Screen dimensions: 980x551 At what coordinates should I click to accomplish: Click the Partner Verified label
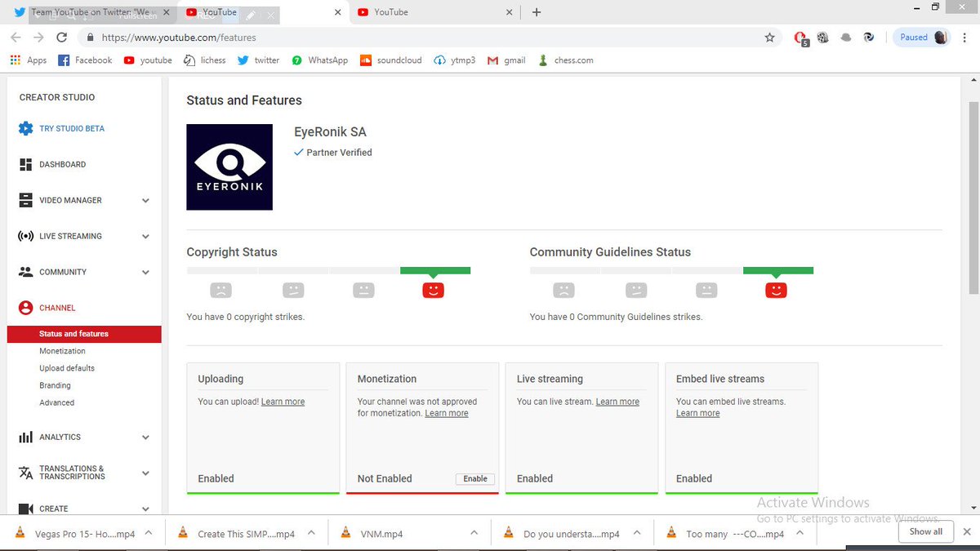(x=332, y=153)
